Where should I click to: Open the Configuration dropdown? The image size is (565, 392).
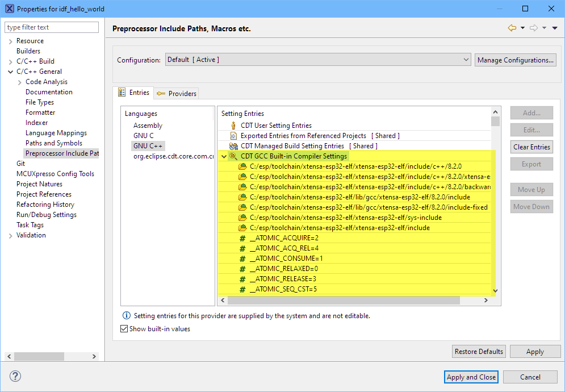click(466, 60)
